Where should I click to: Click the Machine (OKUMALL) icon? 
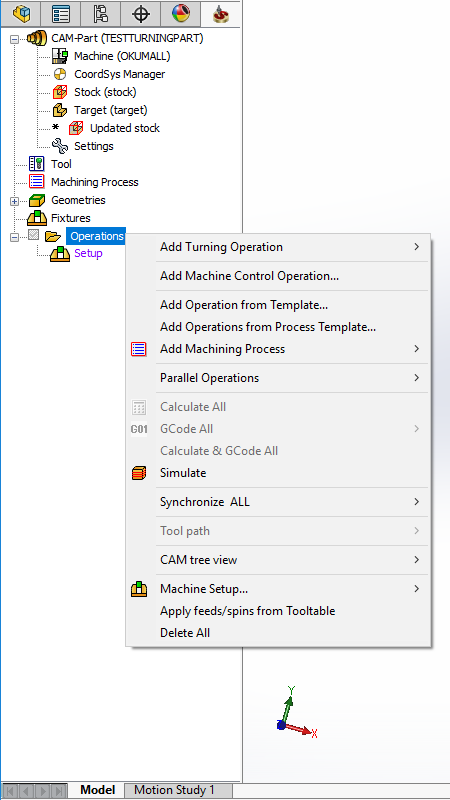click(60, 56)
